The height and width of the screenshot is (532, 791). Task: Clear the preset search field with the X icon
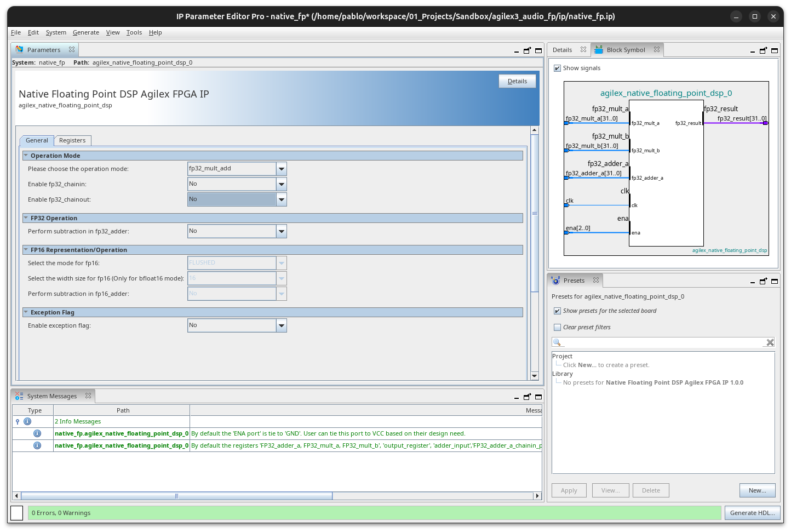[x=770, y=342]
